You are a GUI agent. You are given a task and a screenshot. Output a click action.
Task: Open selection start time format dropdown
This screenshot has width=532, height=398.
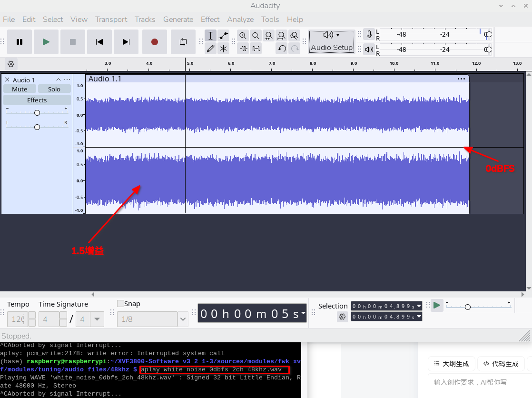[x=419, y=306]
